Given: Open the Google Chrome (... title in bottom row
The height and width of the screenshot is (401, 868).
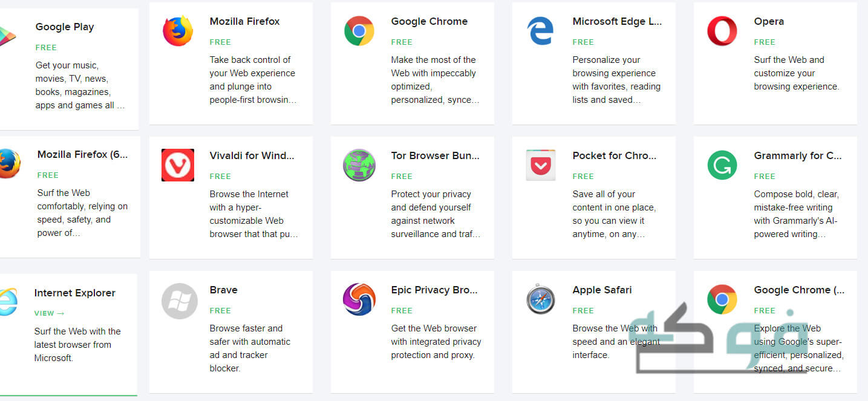Looking at the screenshot, I should [x=799, y=290].
